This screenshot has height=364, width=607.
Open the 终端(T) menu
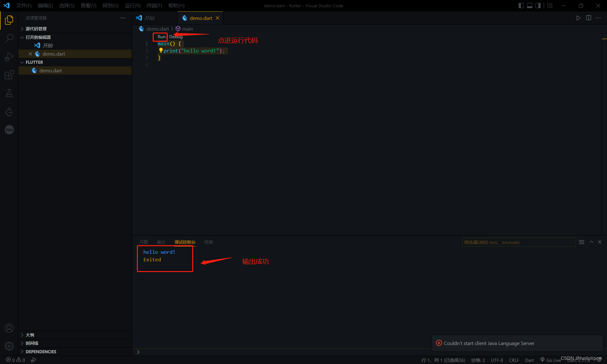point(154,6)
